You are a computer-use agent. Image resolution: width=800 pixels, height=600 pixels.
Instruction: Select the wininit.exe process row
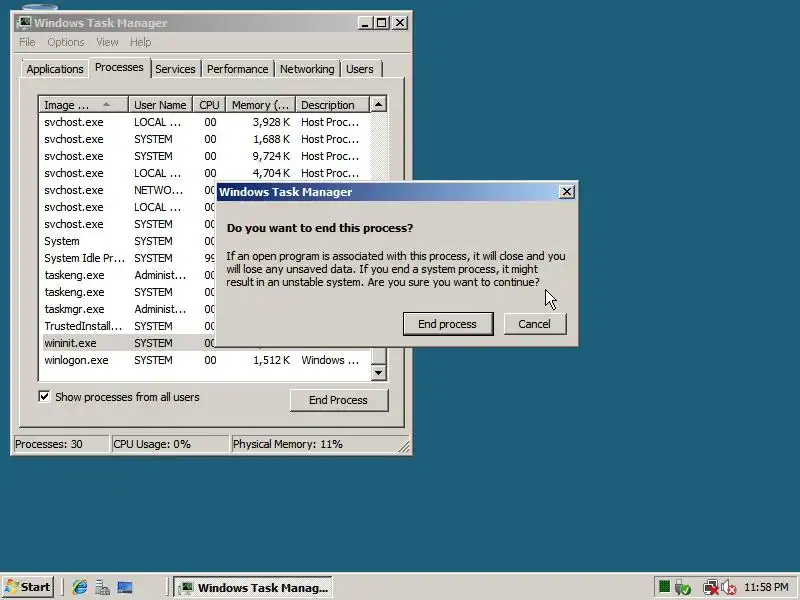coord(129,343)
